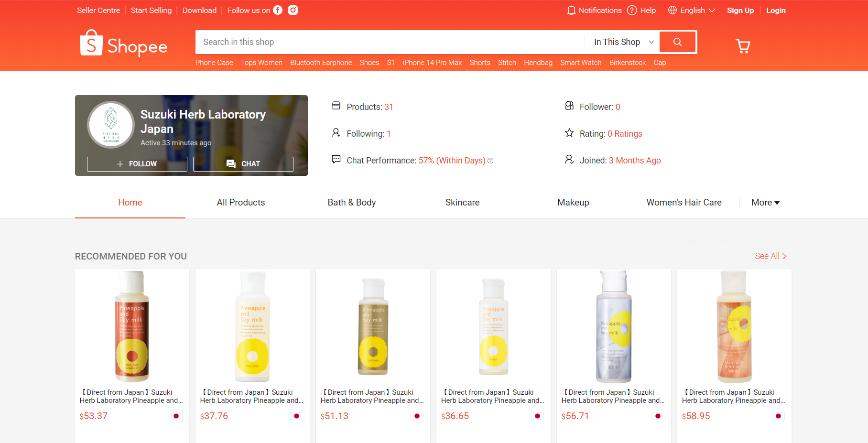This screenshot has width=868, height=443.
Task: Open the $58.95 product thumbnail
Action: click(734, 326)
